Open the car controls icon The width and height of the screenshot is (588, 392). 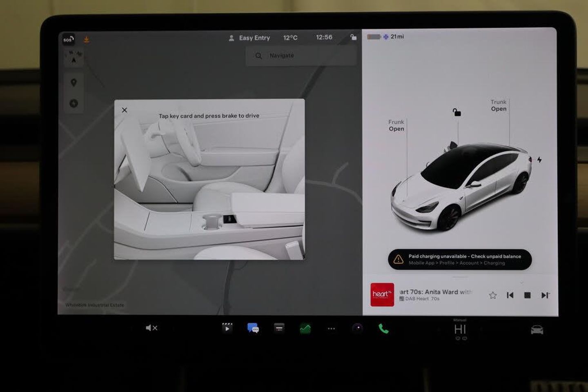(x=537, y=330)
